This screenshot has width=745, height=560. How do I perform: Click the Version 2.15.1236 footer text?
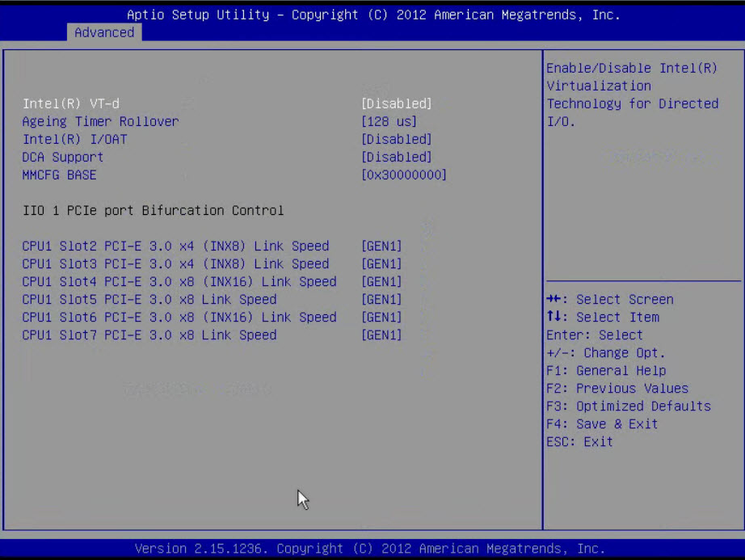370,549
